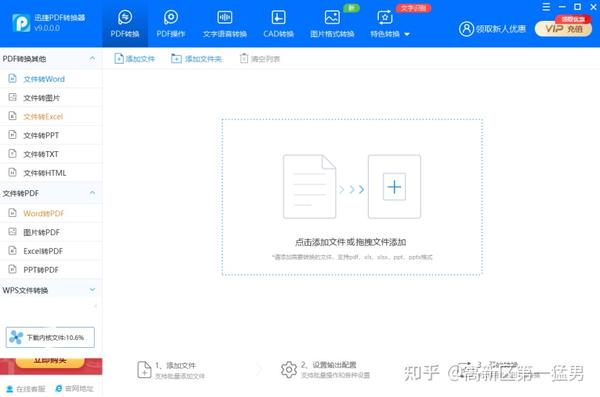Viewport: 600px width, 397px height.
Task: Select 文件转Word in the sidebar
Action: (51, 79)
